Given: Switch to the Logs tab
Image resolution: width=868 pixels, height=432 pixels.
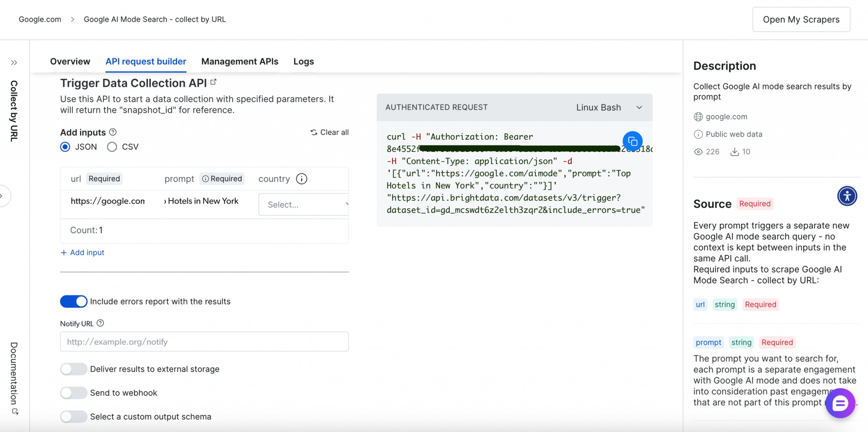Looking at the screenshot, I should [x=303, y=61].
